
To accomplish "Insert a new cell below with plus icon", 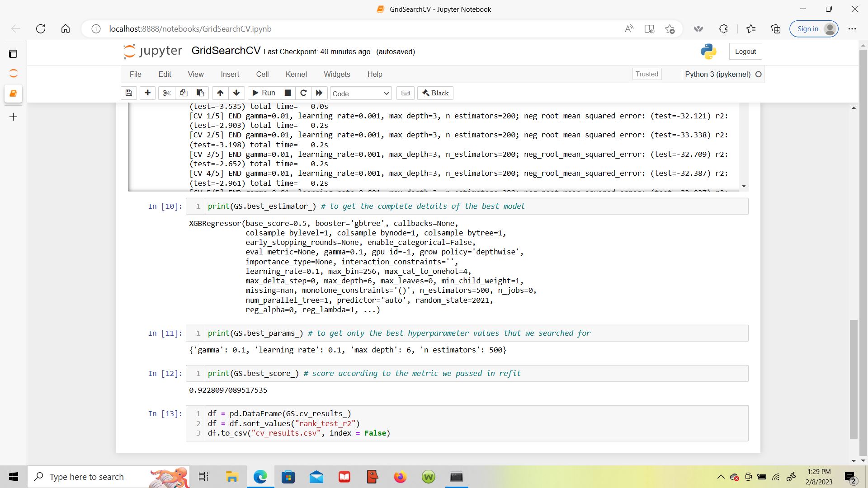I will 147,93.
